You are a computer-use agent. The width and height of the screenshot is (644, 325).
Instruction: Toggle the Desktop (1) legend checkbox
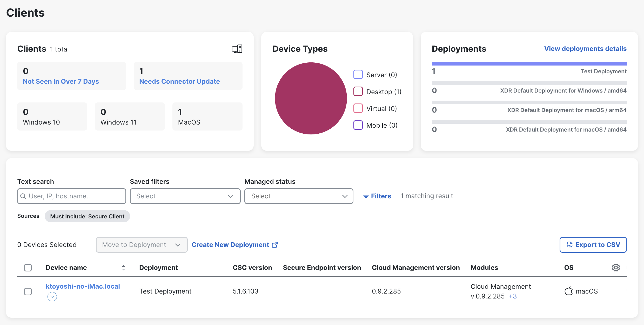tap(358, 92)
